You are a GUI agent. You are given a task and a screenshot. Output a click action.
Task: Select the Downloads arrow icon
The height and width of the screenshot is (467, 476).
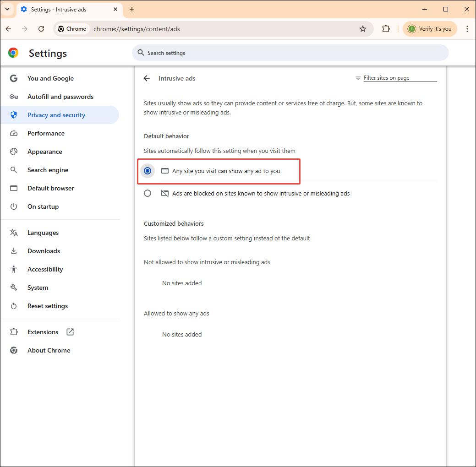pos(14,251)
